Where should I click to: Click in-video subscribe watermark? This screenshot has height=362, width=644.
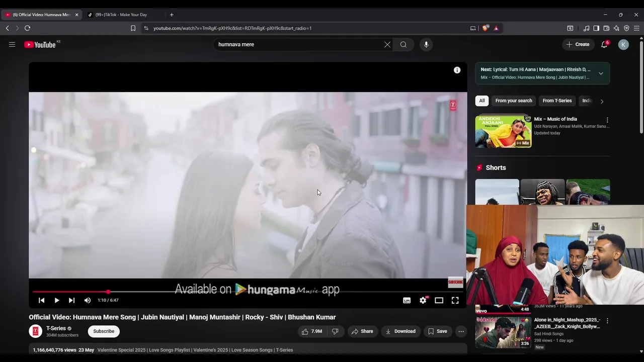click(455, 283)
